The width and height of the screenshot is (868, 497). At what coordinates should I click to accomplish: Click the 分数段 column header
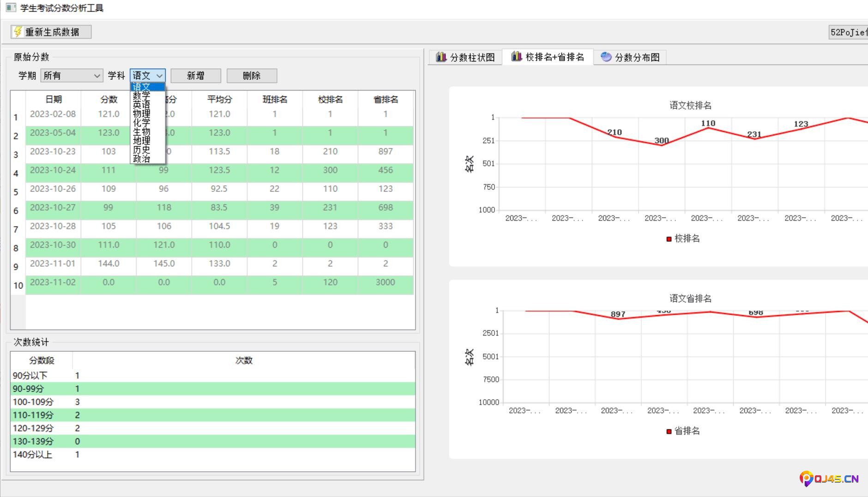(x=42, y=360)
